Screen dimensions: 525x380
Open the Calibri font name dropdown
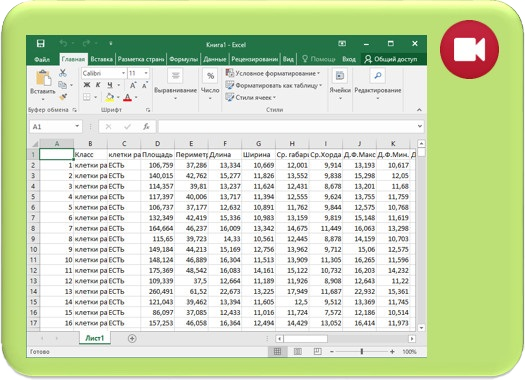pos(123,73)
